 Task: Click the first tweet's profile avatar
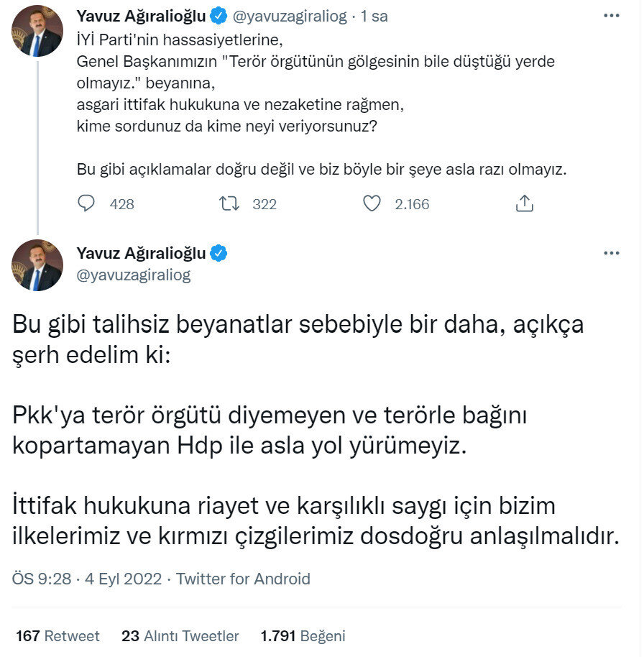click(37, 32)
